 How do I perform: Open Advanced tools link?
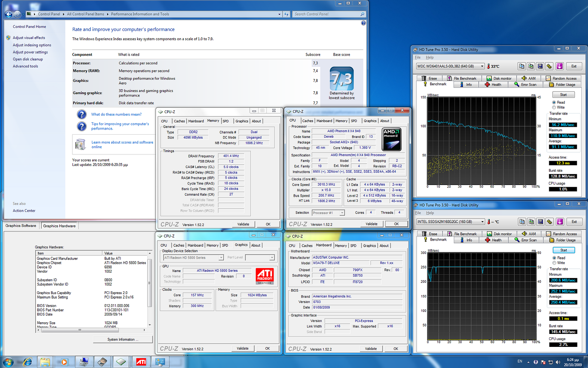[x=26, y=66]
